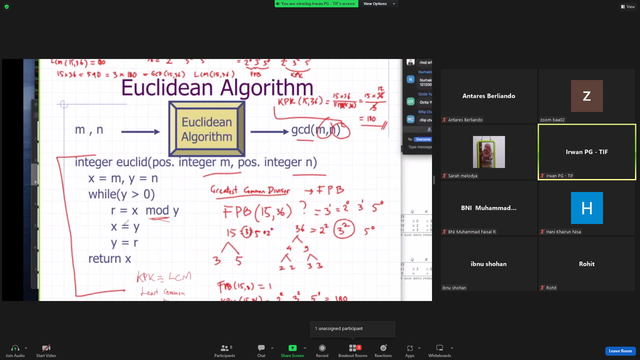Image resolution: width=640 pixels, height=360 pixels.
Task: Click the 'return x' line in slide
Action: [110, 259]
